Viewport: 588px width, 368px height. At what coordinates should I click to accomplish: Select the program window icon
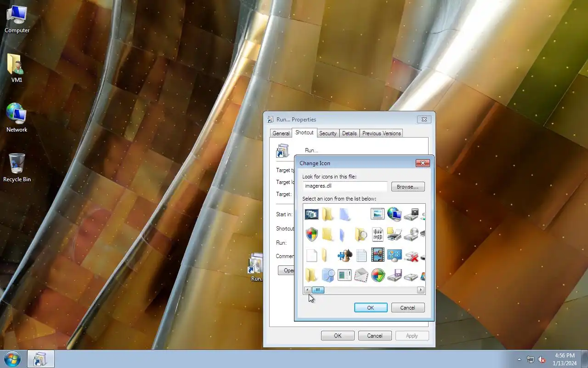click(x=345, y=275)
